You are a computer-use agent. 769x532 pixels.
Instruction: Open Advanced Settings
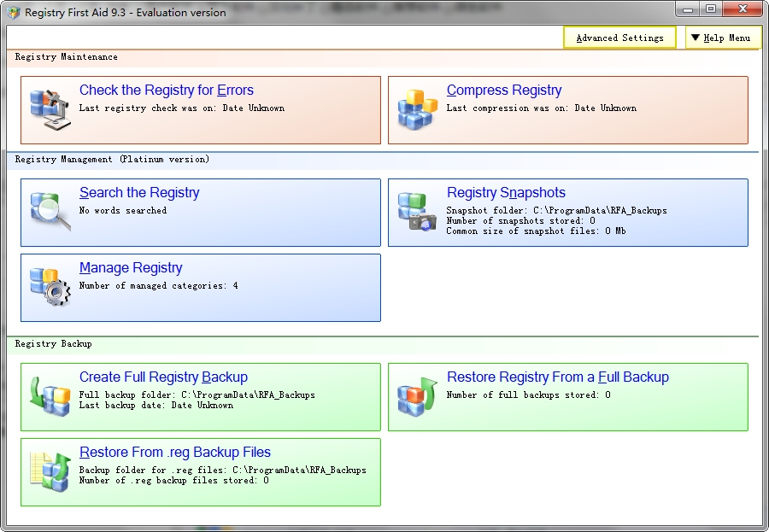[619, 38]
